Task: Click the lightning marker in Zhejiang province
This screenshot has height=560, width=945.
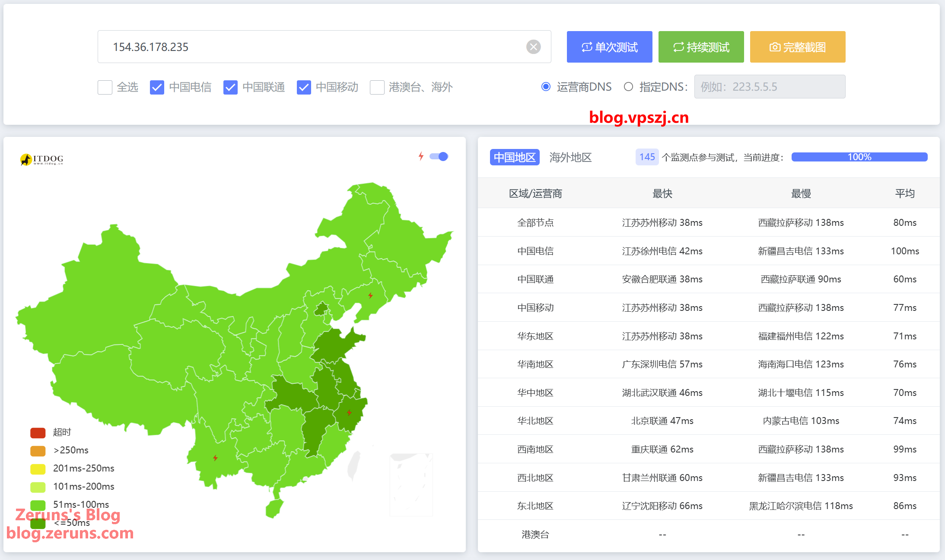Action: coord(349,412)
